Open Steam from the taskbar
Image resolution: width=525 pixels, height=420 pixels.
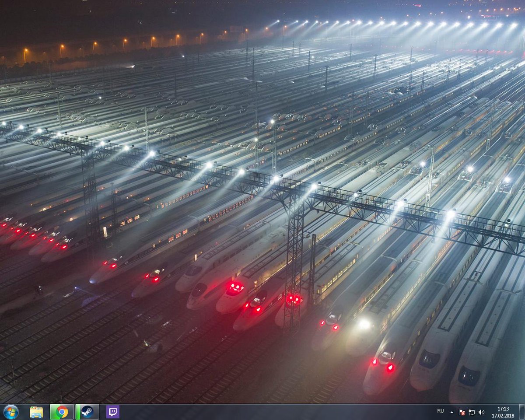(87, 412)
